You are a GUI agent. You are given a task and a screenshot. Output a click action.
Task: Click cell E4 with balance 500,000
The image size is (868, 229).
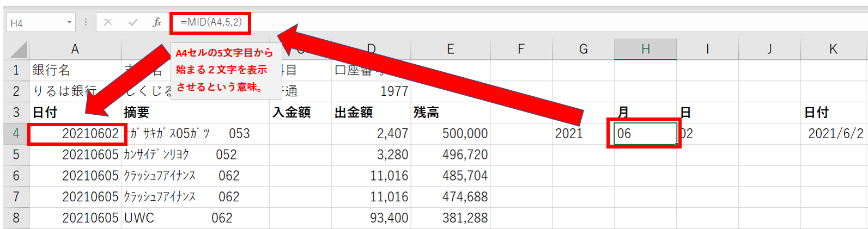pyautogui.click(x=451, y=134)
